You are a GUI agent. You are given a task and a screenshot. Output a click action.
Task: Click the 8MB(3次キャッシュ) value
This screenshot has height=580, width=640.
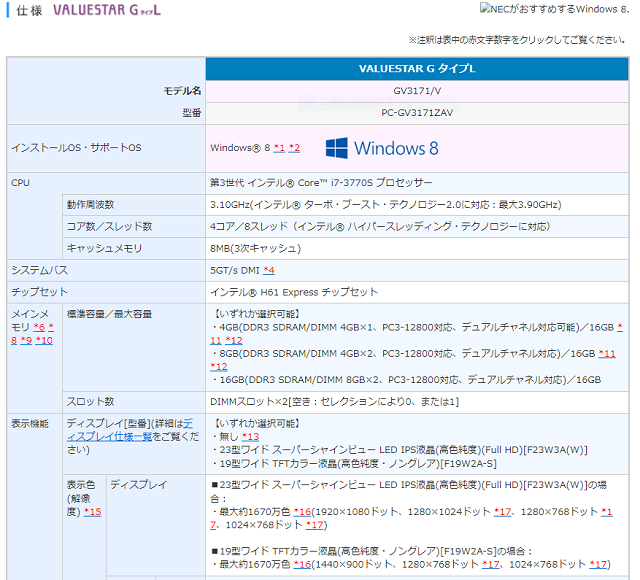(x=256, y=248)
